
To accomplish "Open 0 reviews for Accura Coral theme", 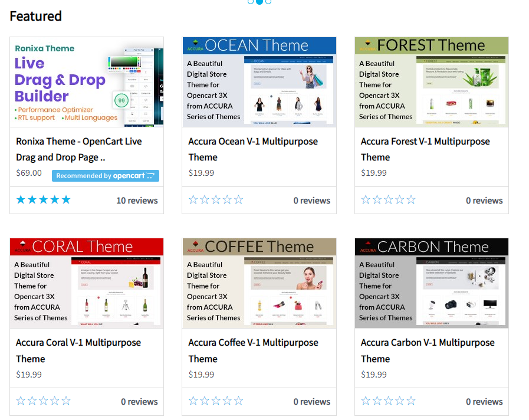I will pos(139,402).
